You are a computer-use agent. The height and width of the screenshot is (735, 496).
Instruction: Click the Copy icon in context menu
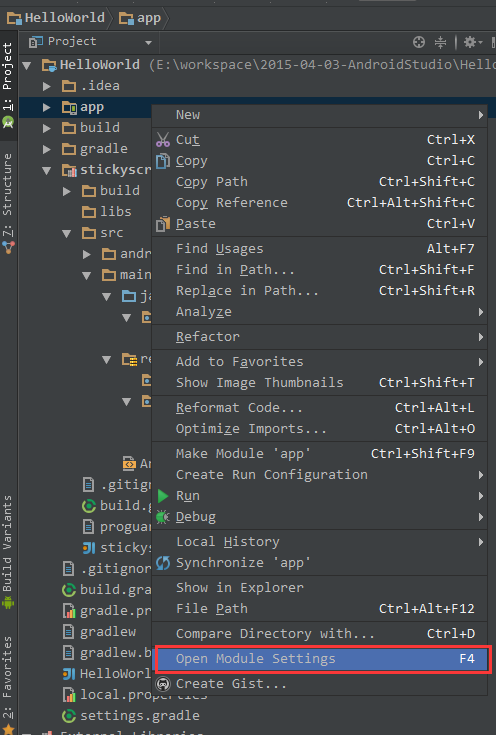pyautogui.click(x=163, y=161)
